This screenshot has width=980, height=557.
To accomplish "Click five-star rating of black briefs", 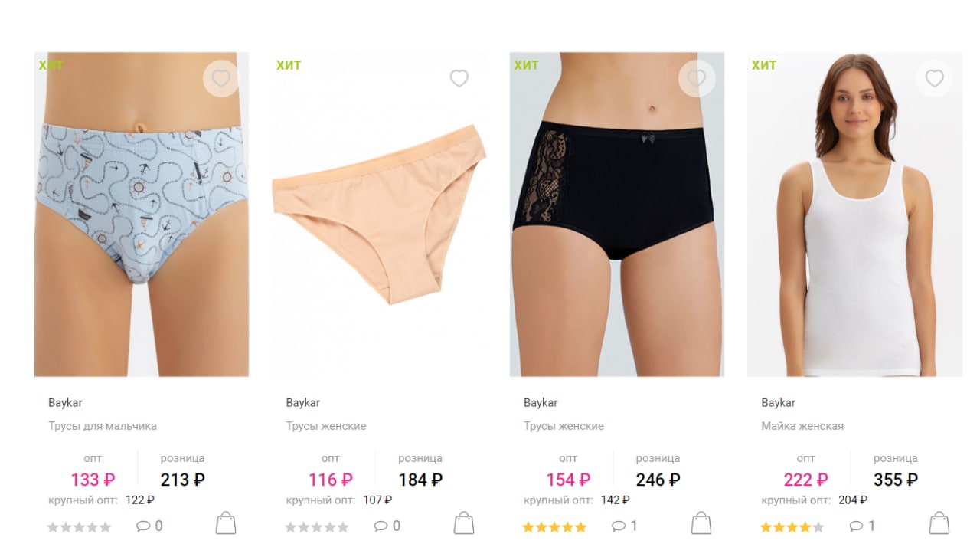I will coord(554,527).
